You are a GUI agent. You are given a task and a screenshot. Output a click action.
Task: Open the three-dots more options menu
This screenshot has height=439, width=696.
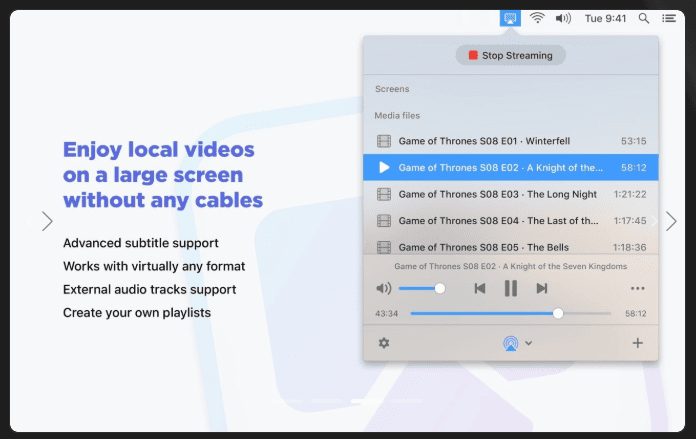[x=637, y=289]
